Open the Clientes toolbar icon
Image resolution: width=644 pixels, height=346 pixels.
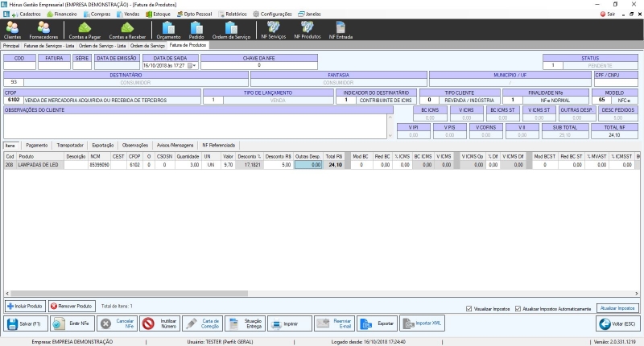(x=12, y=30)
